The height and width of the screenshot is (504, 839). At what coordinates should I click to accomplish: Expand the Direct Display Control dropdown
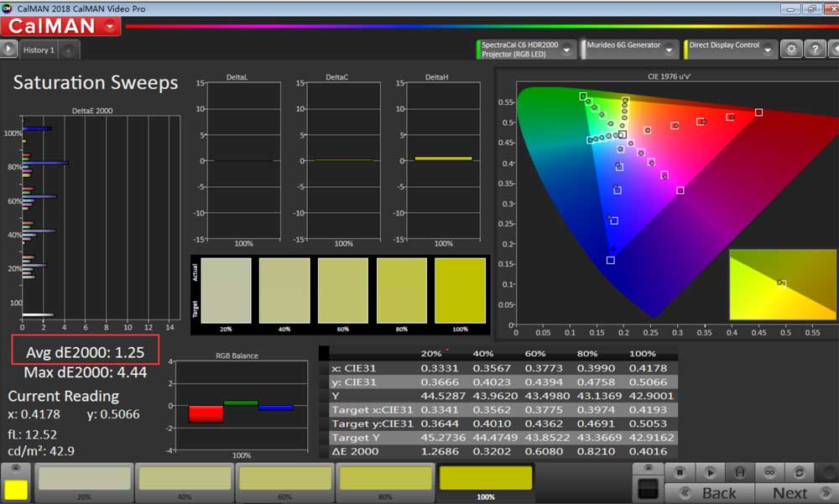pyautogui.click(x=769, y=49)
